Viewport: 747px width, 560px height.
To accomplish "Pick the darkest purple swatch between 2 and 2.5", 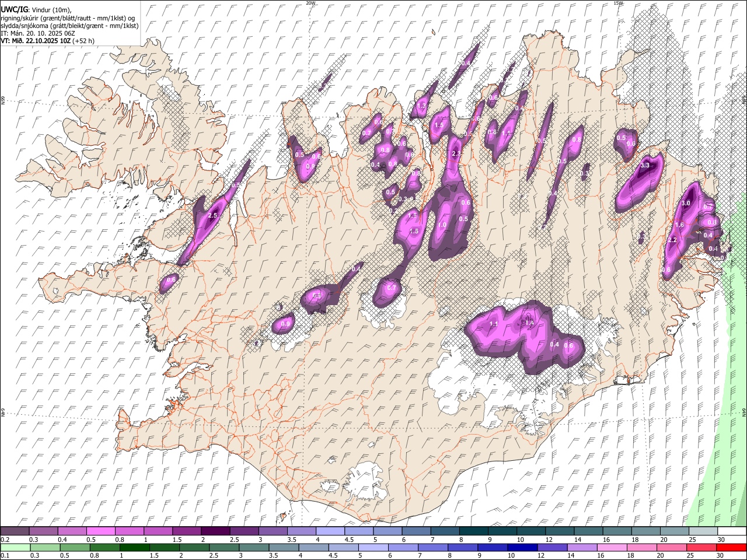I will point(215,531).
